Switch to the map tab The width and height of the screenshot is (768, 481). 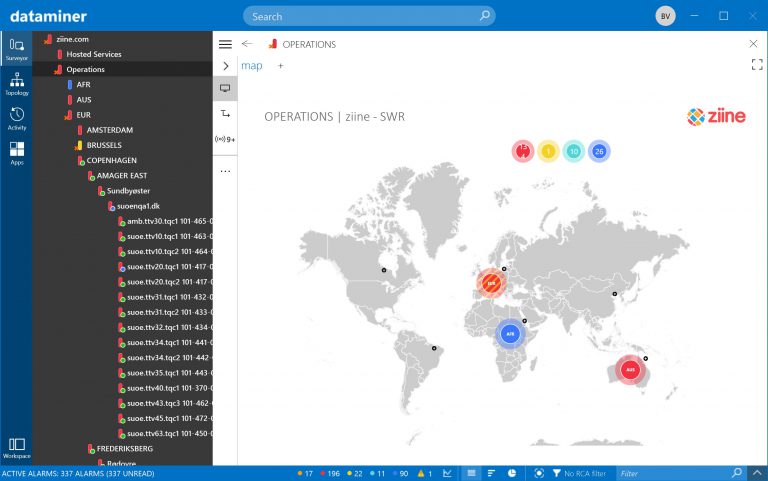click(x=252, y=65)
